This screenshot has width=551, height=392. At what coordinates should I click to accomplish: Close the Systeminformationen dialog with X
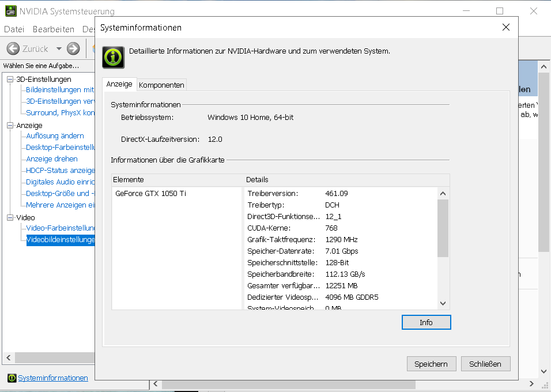(505, 27)
